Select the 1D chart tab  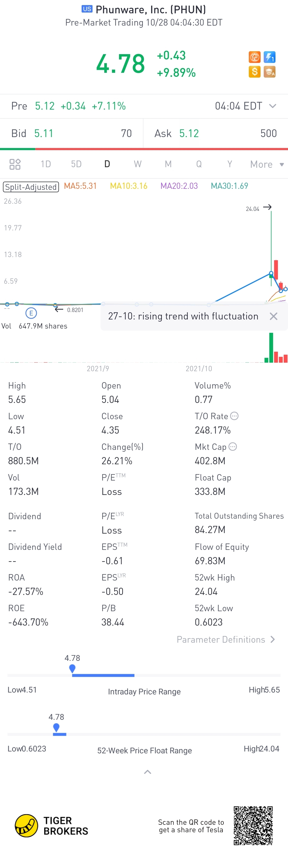click(46, 164)
